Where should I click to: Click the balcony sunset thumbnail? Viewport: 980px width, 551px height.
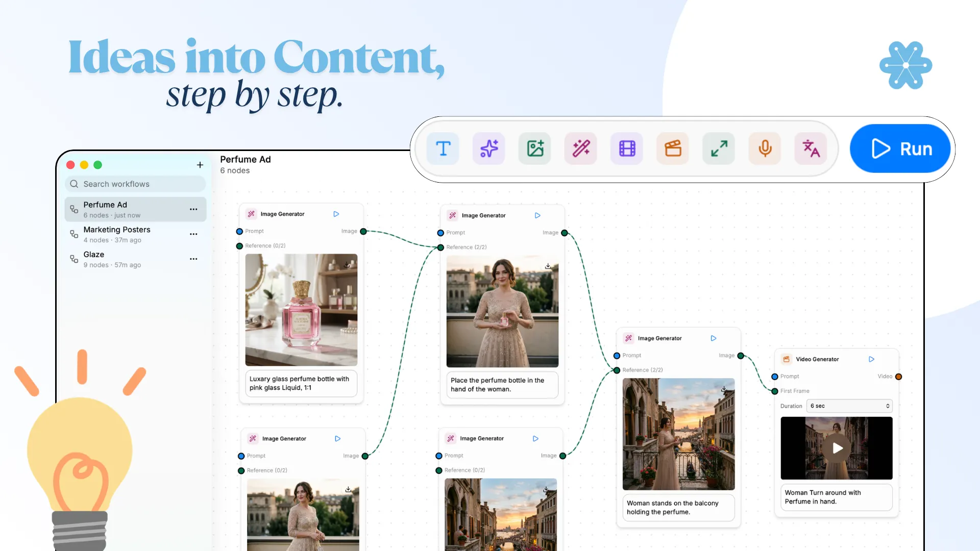click(678, 434)
